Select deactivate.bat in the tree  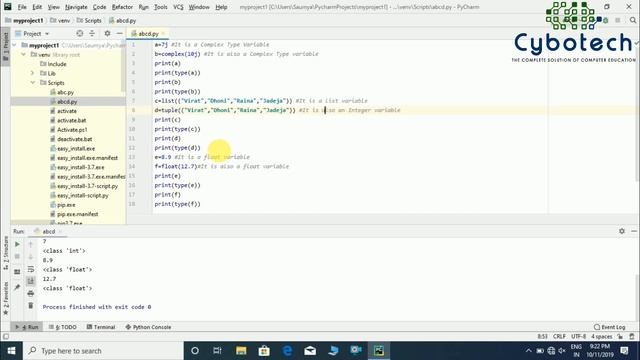coord(71,139)
